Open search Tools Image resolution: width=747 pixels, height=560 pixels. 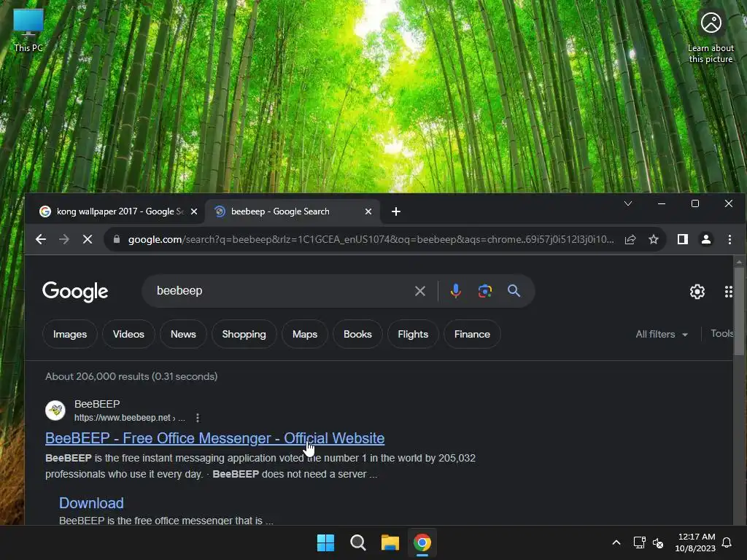coord(721,334)
